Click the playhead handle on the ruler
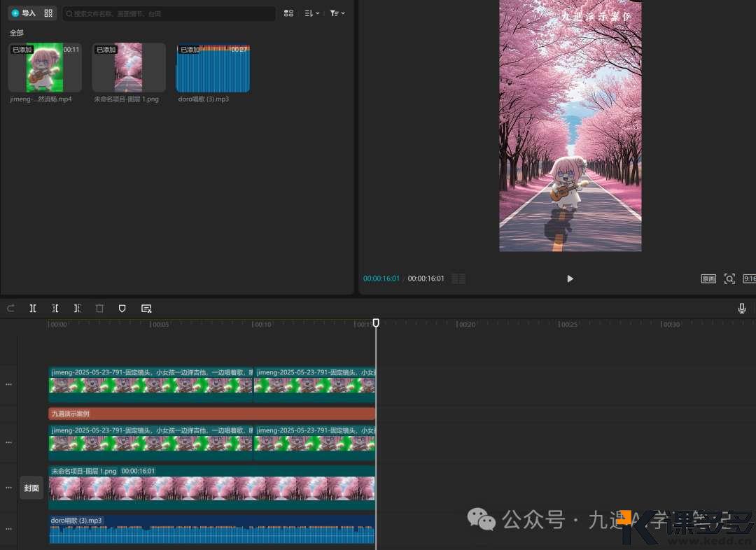The width and height of the screenshot is (756, 550). pos(376,323)
